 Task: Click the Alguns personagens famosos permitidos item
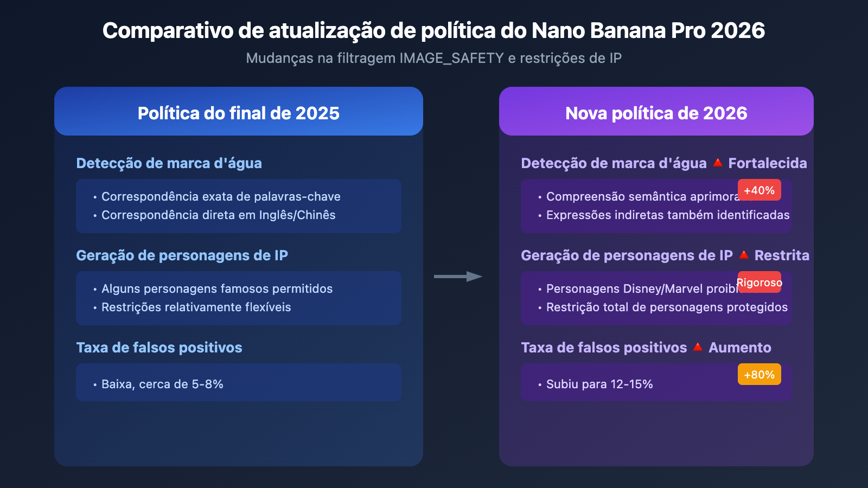coord(217,288)
